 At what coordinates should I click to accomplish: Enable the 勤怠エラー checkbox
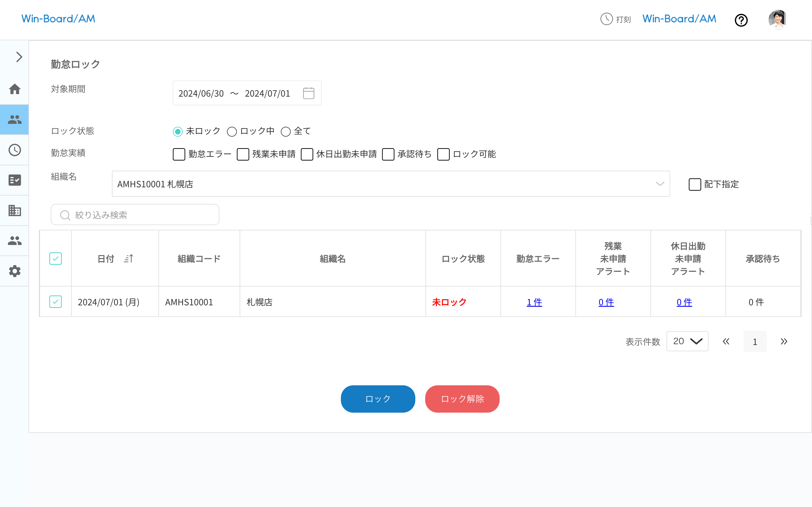[179, 154]
